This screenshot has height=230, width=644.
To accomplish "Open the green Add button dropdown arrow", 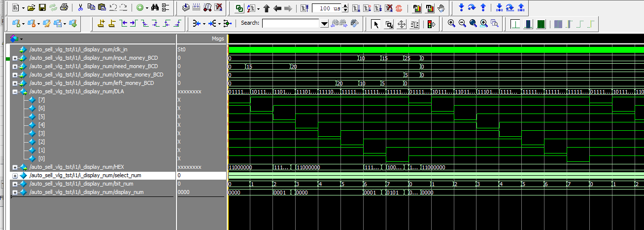I will (x=147, y=8).
